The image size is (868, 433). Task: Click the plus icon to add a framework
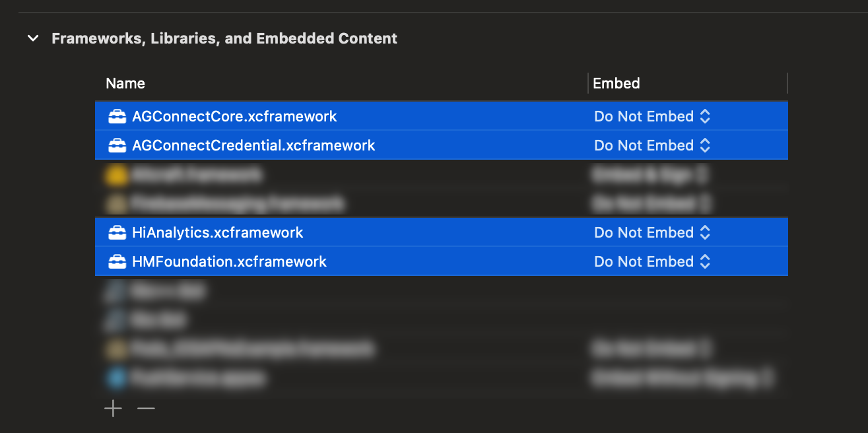[113, 409]
